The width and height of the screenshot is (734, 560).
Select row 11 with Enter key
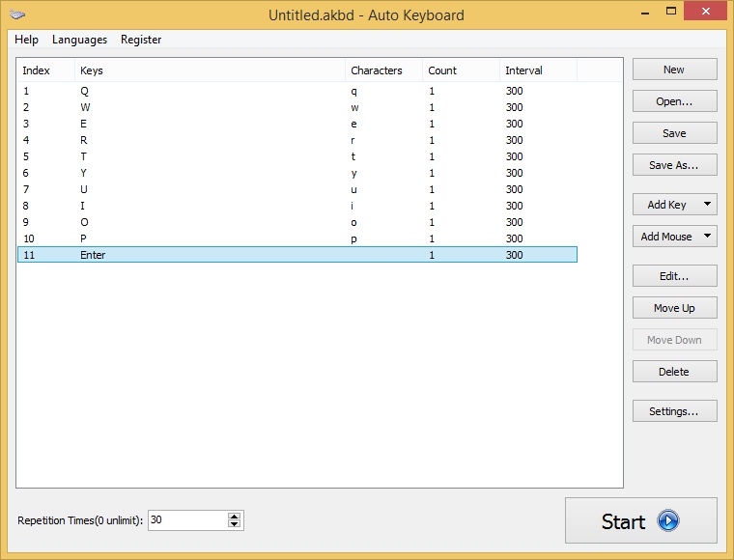[x=297, y=255]
